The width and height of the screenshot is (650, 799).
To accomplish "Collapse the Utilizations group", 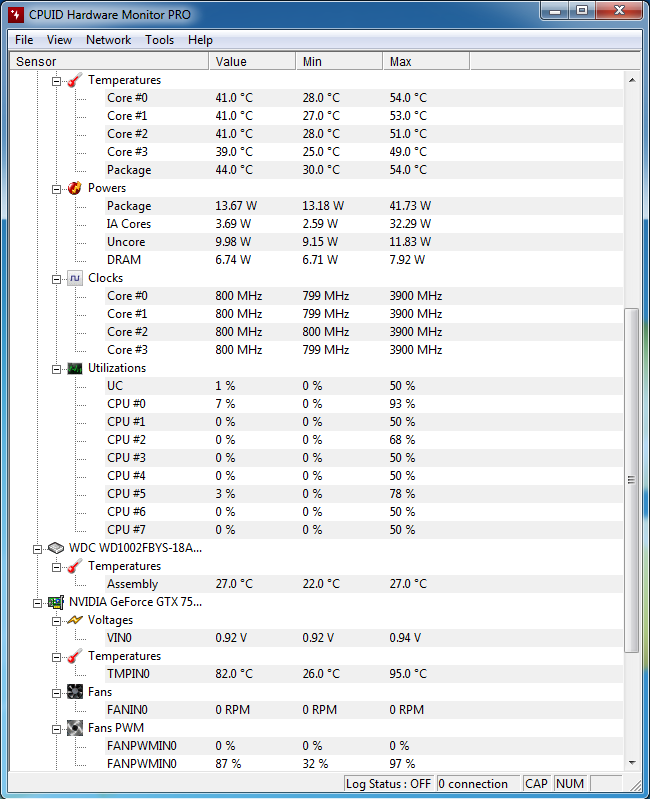I will [57, 369].
